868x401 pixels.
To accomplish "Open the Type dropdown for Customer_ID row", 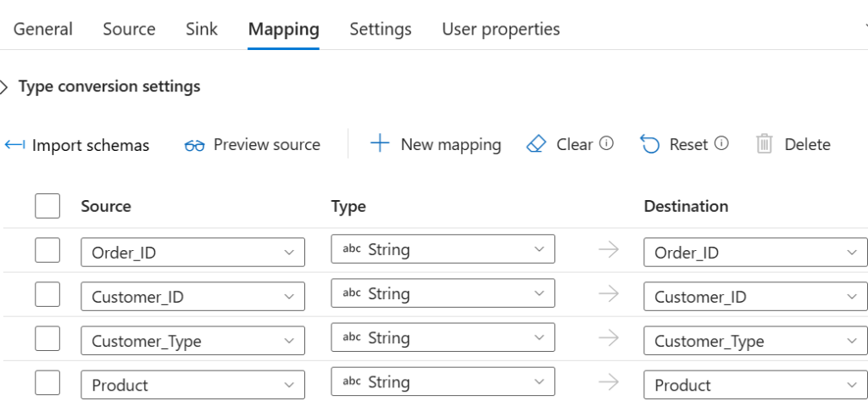I will (x=442, y=294).
